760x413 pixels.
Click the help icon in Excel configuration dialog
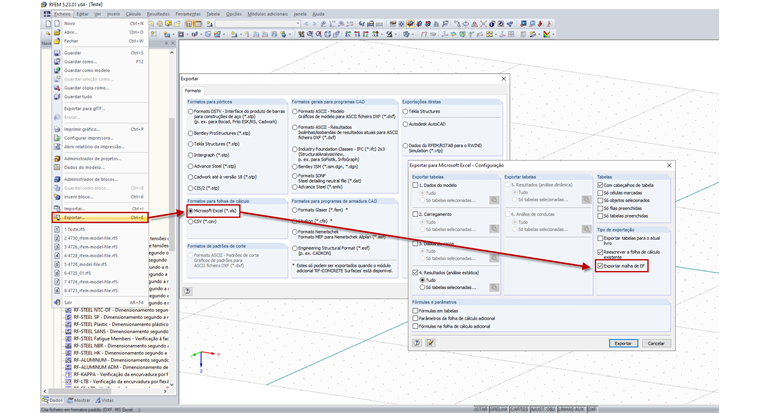coord(417,343)
